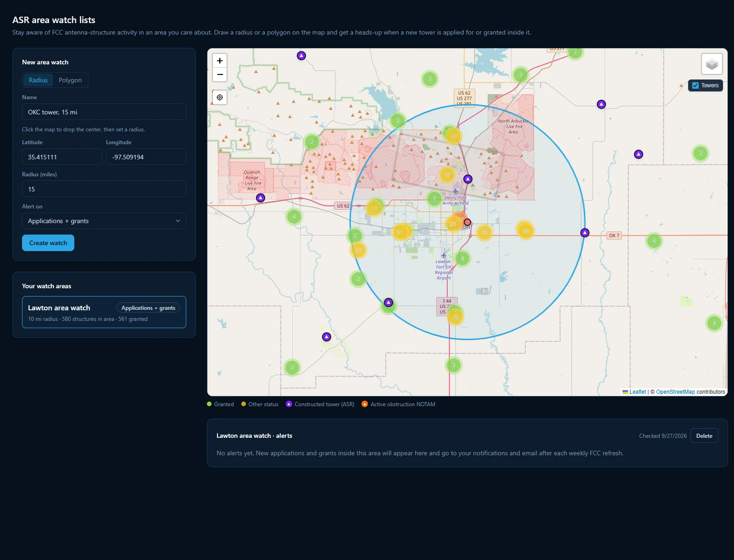Click the cluster marker labeled 13
This screenshot has width=734, height=560.
[x=374, y=208]
